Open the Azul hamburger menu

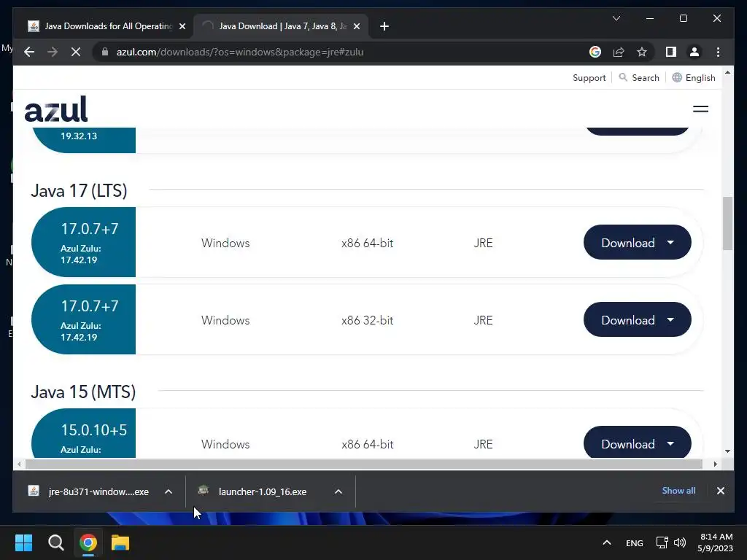700,109
